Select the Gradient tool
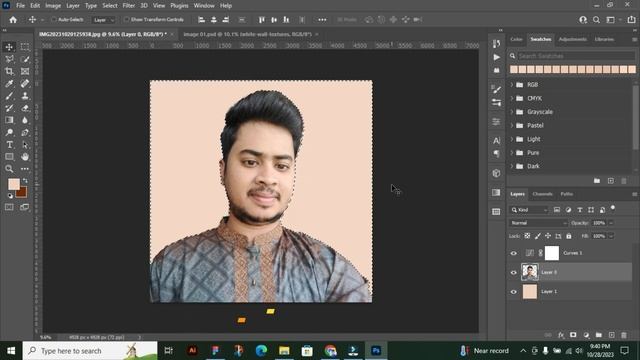The height and width of the screenshot is (360, 640). pyautogui.click(x=9, y=120)
